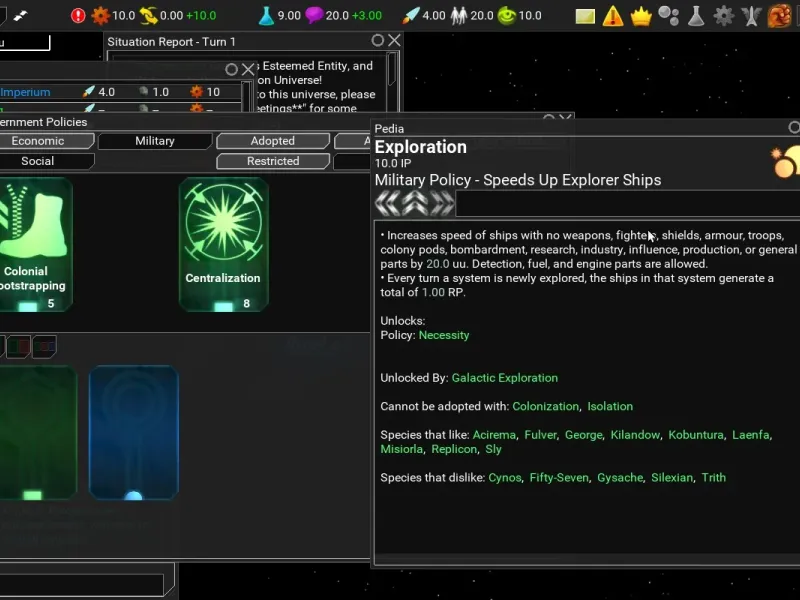Click the rocket icon in Imperium row
Image resolution: width=800 pixels, height=600 pixels.
(x=89, y=92)
